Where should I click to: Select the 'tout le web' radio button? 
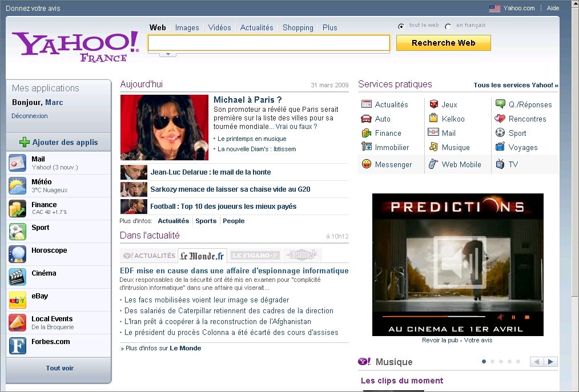pos(401,27)
